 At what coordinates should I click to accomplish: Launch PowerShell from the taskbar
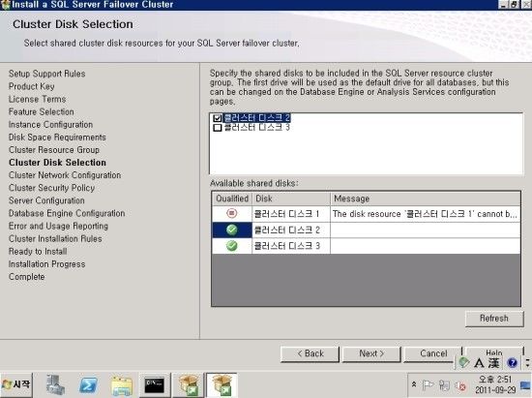tap(88, 385)
